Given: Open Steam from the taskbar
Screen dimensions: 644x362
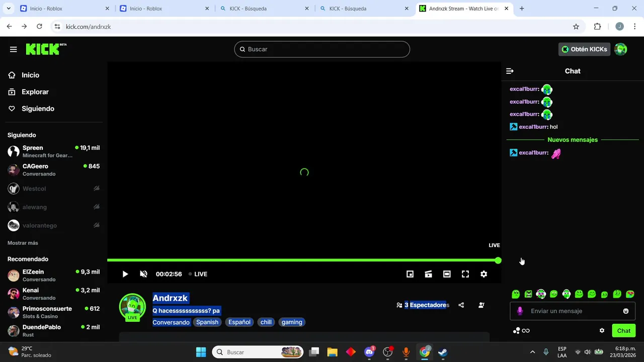Looking at the screenshot, I should click(443, 352).
